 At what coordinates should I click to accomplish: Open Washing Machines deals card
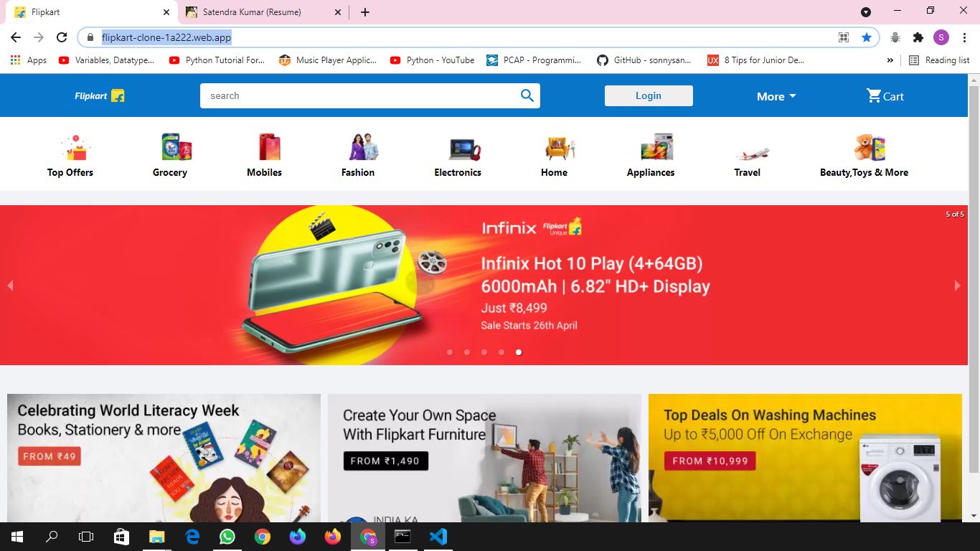point(805,458)
